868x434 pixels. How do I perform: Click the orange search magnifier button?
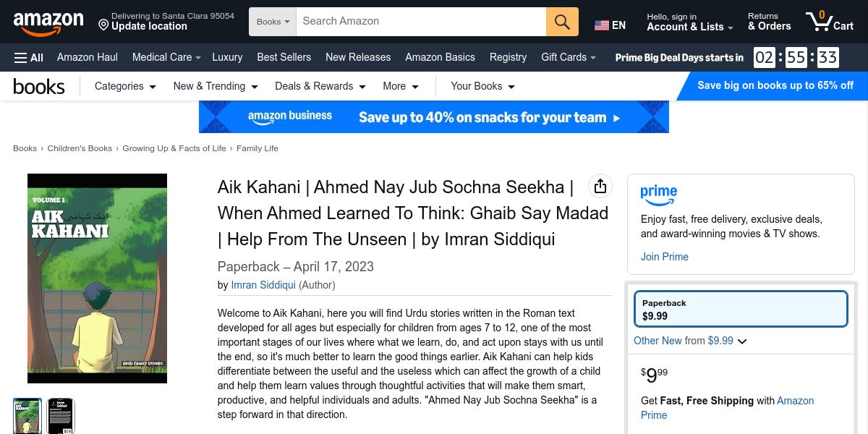point(562,22)
